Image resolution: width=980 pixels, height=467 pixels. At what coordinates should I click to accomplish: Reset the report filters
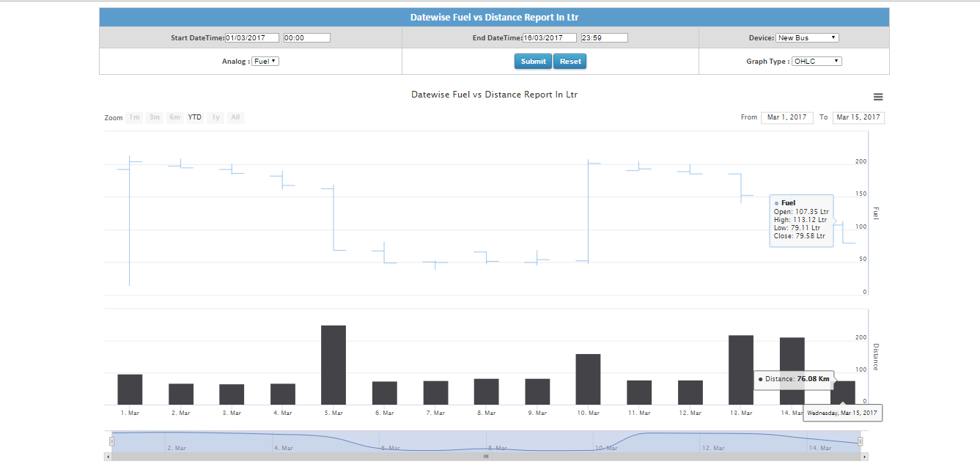570,62
